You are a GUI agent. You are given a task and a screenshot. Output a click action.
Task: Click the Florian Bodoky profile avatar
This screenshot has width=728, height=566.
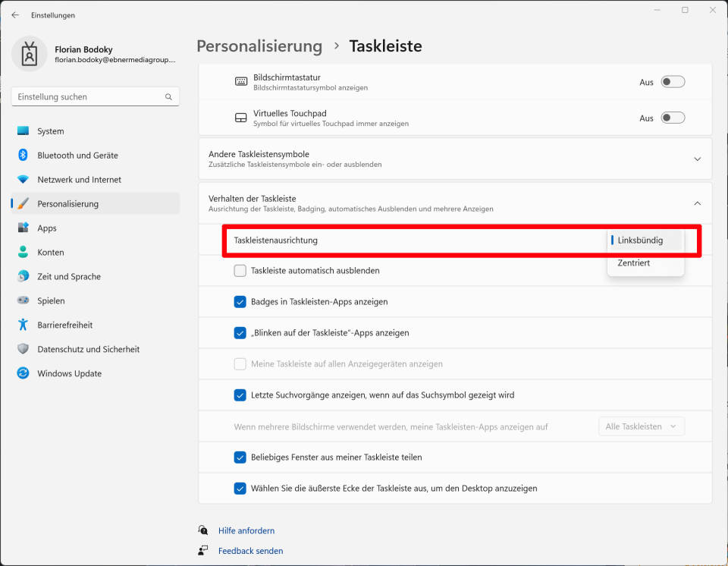tap(29, 54)
